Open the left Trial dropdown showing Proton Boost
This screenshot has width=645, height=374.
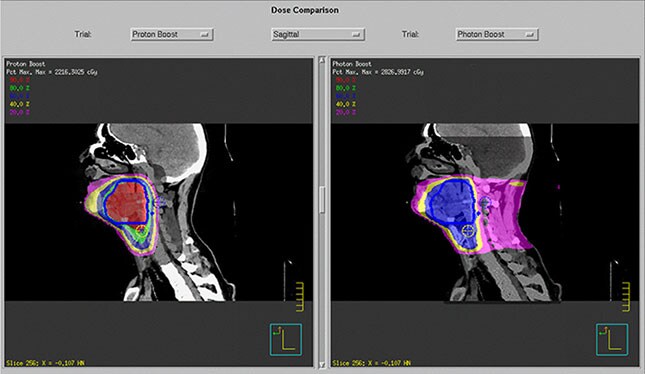pyautogui.click(x=172, y=34)
